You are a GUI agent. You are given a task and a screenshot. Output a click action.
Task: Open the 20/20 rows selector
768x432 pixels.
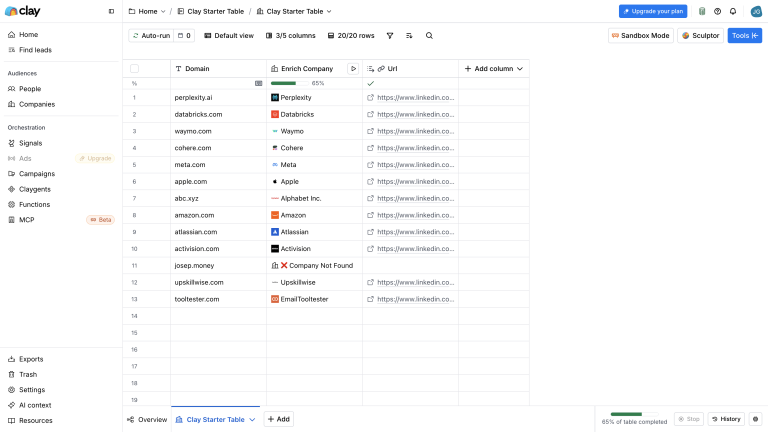tap(351, 35)
